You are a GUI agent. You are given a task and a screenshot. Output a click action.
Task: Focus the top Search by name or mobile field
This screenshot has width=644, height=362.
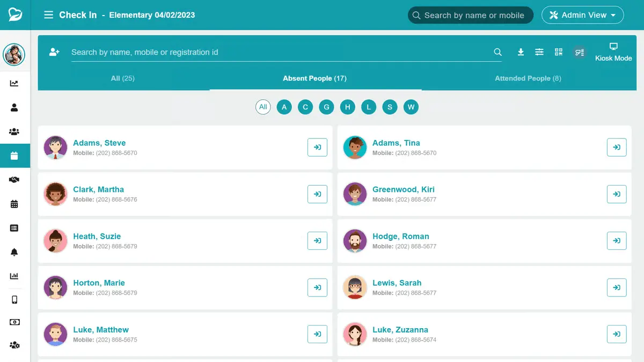(x=471, y=15)
